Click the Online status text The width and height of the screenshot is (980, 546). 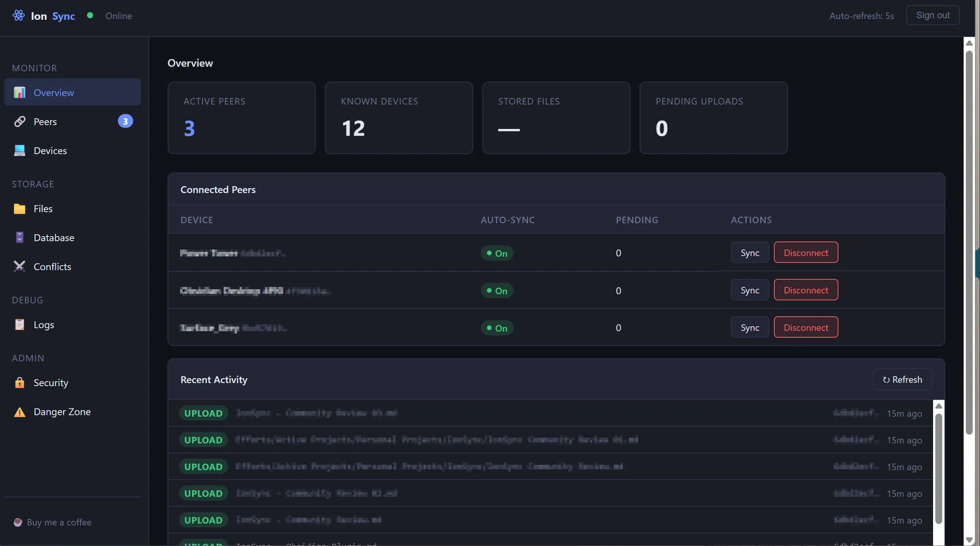point(119,15)
